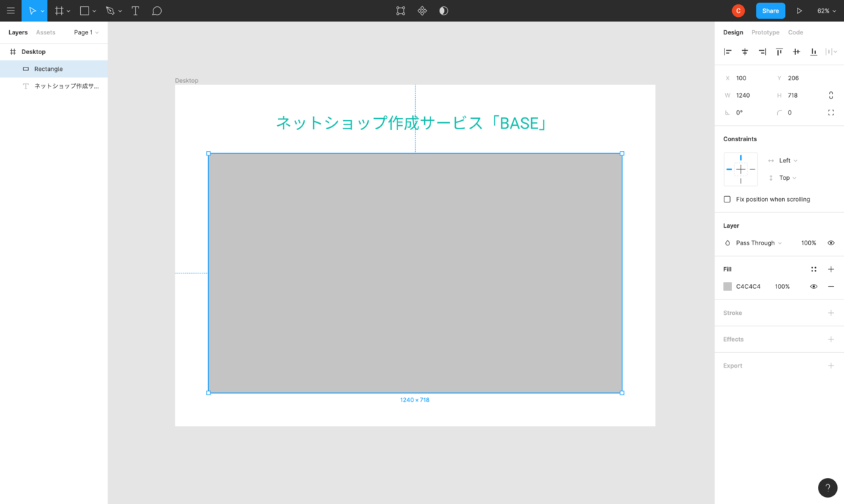Align selection to left
Screen dimensions: 844x504
tap(728, 51)
